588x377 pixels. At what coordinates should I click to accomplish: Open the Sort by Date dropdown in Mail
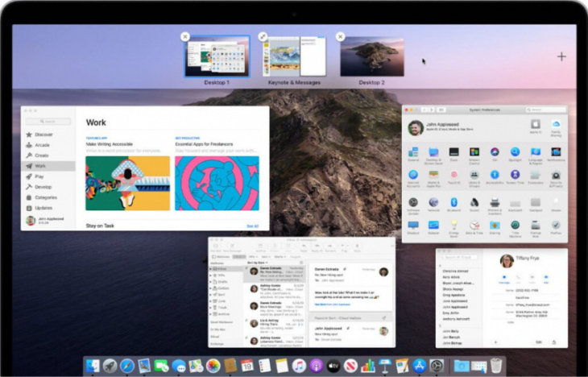pos(256,263)
